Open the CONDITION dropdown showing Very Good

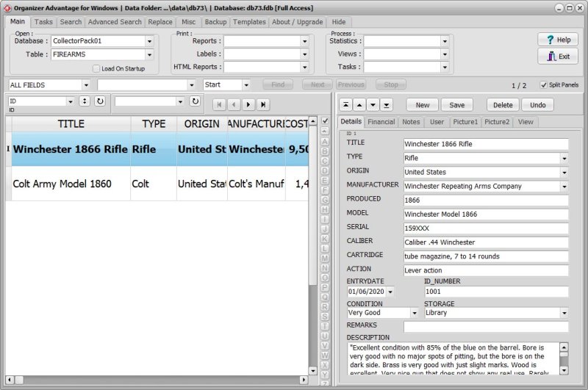coord(415,313)
